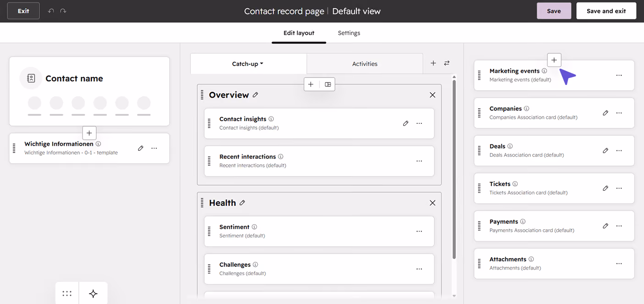Add card below Contact name with plus

(x=89, y=133)
